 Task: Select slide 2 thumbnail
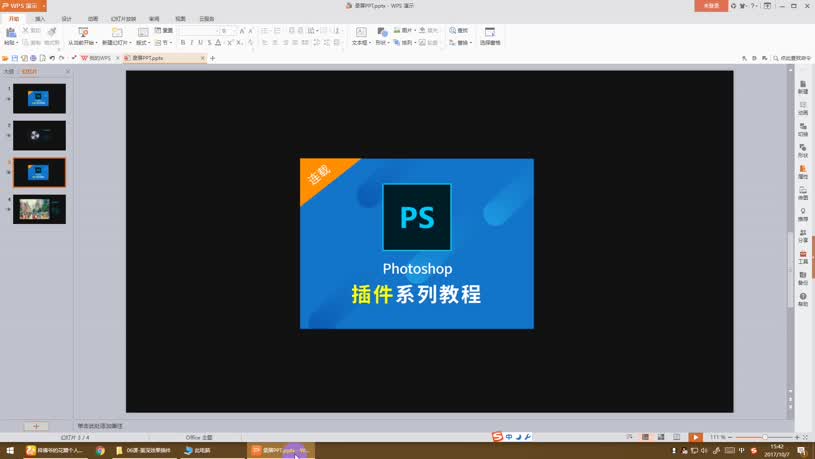tap(40, 135)
